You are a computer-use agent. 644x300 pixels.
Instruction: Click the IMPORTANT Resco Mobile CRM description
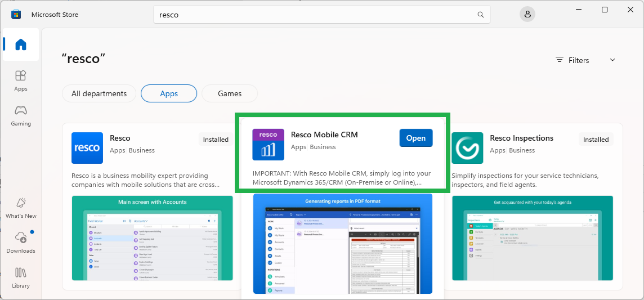[342, 178]
